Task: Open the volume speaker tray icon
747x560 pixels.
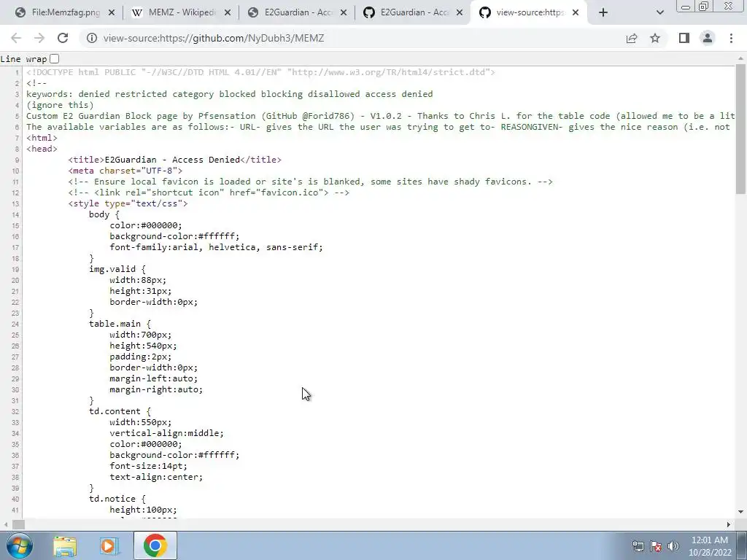Action: point(673,546)
